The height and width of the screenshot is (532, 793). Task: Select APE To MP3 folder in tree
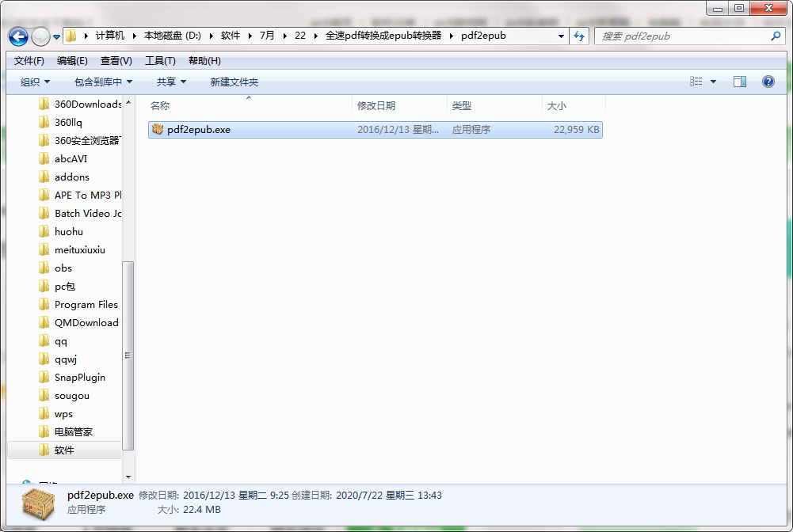[80, 195]
